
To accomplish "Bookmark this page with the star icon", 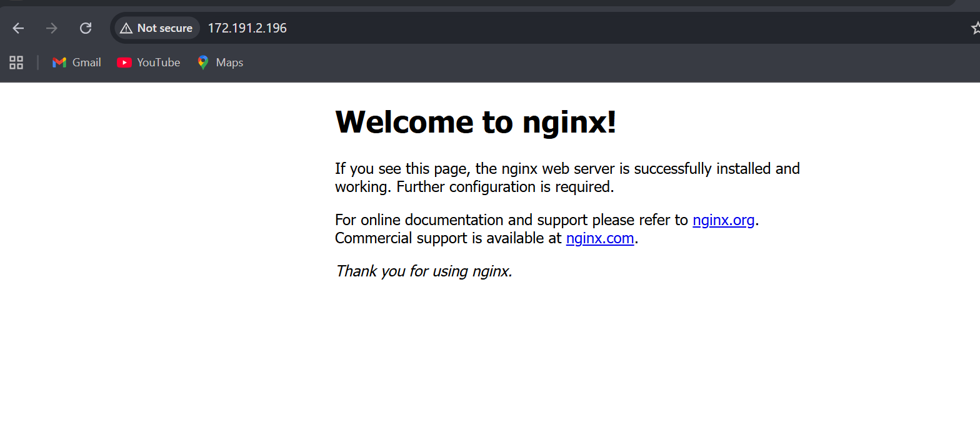I will [x=975, y=28].
